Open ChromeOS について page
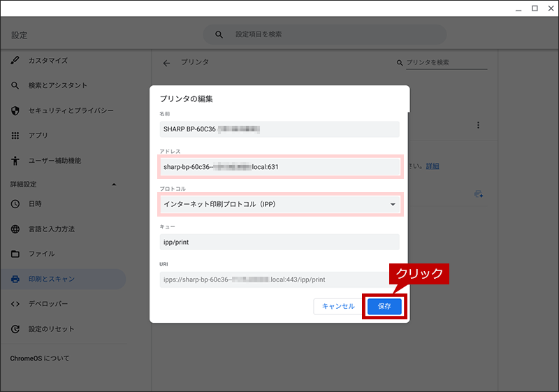This screenshot has width=559, height=392. [x=40, y=358]
